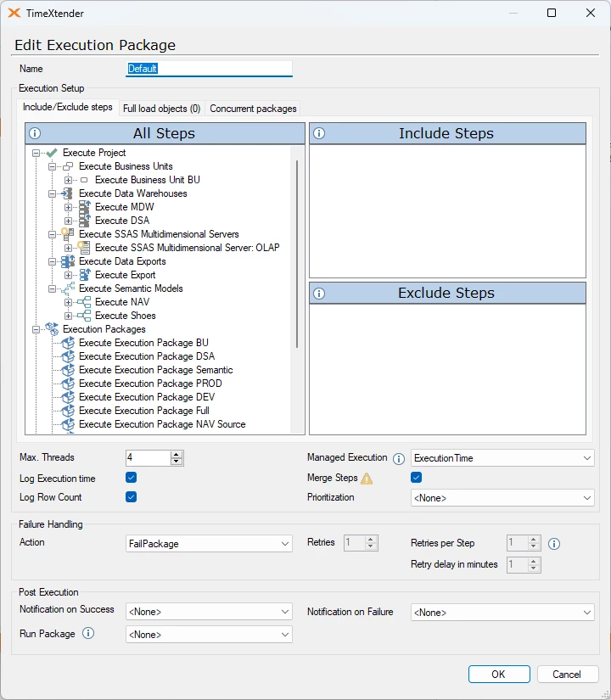
Task: Click the Execution Package Full icon
Action: [x=68, y=411]
